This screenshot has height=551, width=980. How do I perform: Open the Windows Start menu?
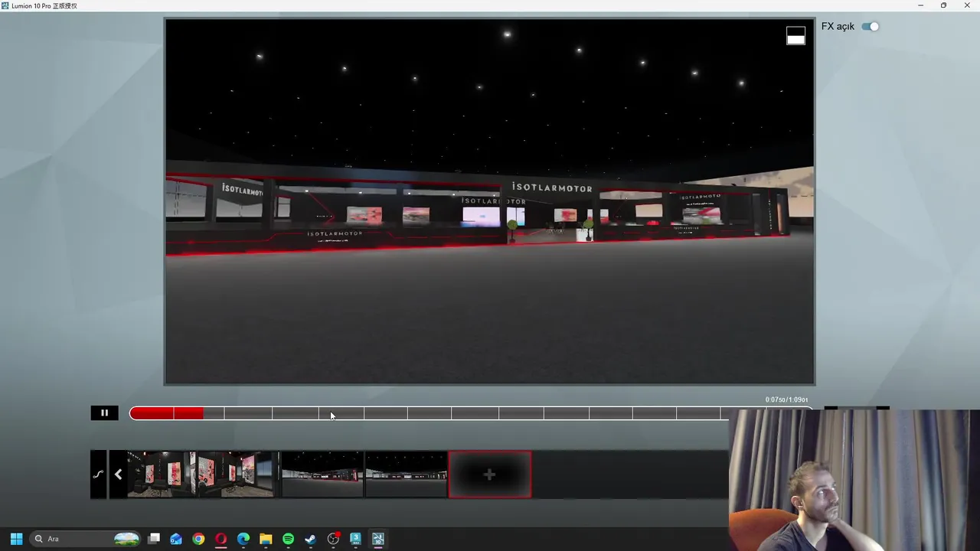(x=16, y=539)
